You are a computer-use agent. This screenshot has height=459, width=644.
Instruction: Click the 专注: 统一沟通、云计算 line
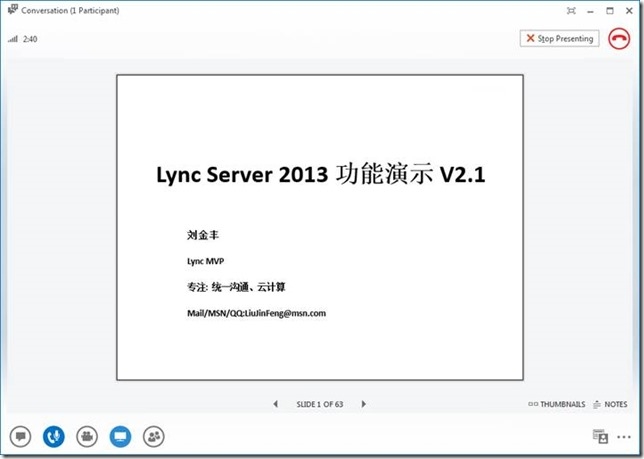click(236, 287)
